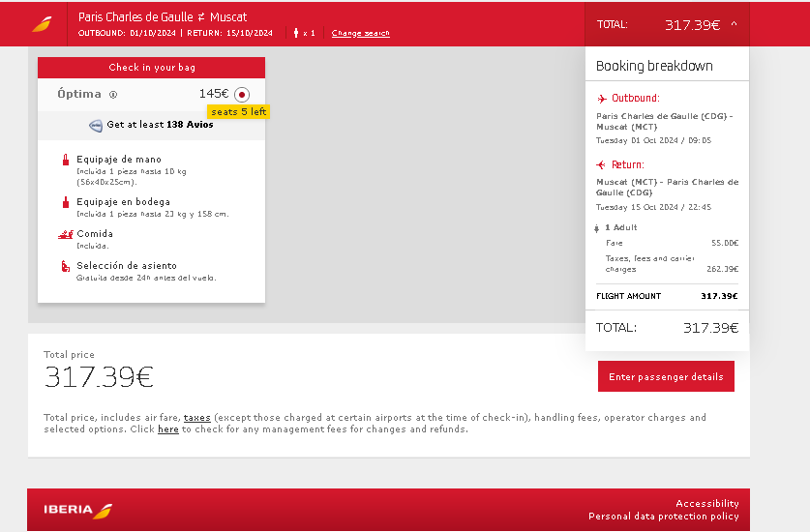Click the Check in your bag header
The image size is (810, 532).
tap(151, 68)
